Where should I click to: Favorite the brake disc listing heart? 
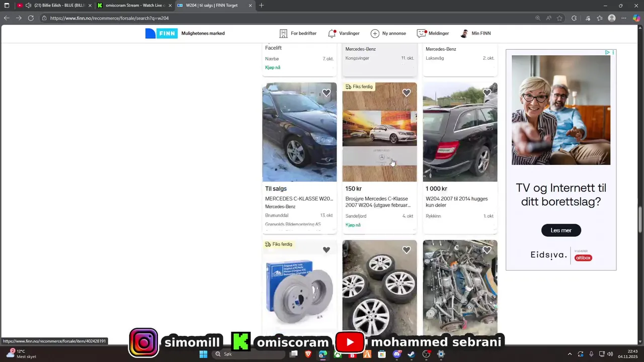pos(327,250)
